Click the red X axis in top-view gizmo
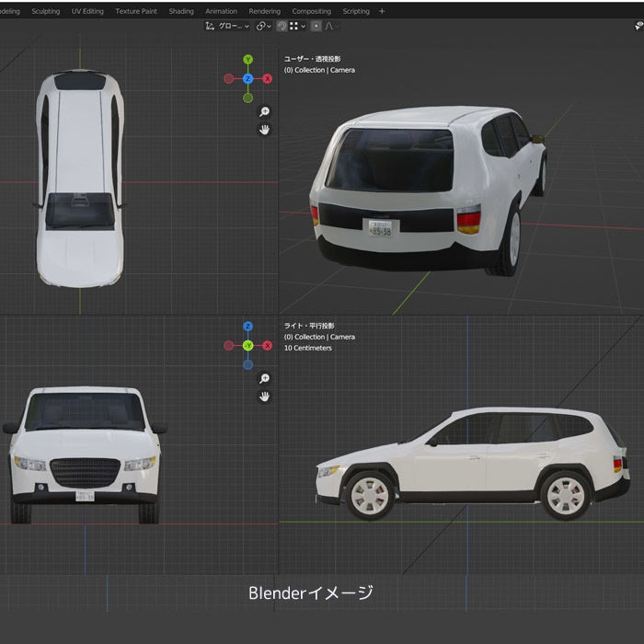Viewport: 644px width, 644px height. pyautogui.click(x=268, y=79)
